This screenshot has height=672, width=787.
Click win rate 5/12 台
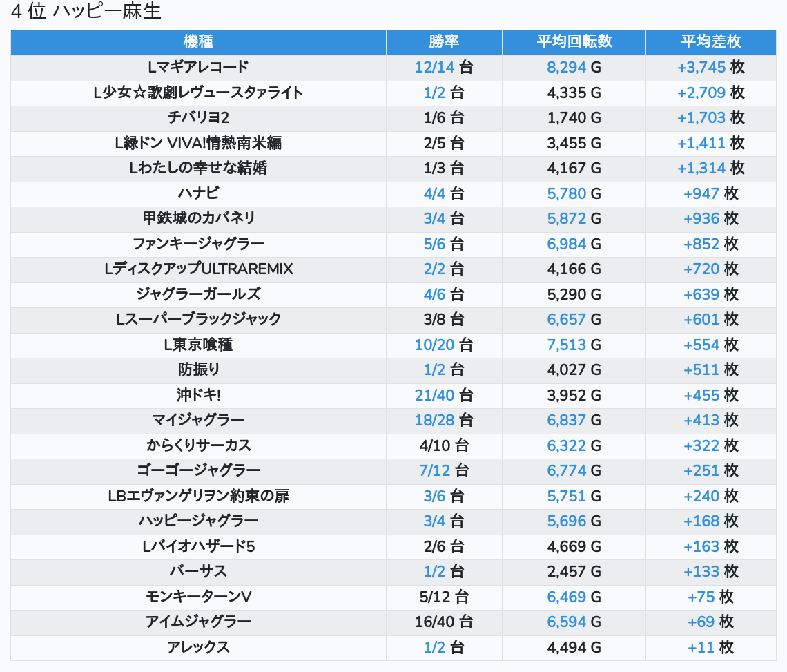click(444, 597)
